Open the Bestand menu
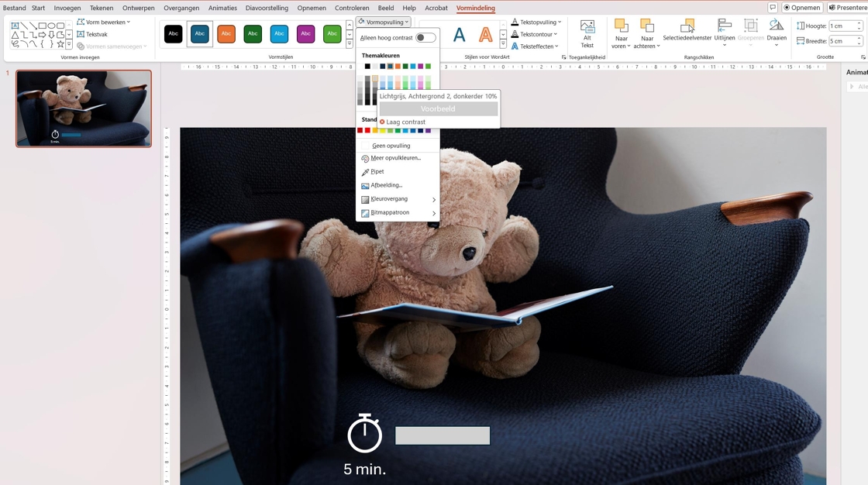This screenshot has height=485, width=868. pos(15,8)
